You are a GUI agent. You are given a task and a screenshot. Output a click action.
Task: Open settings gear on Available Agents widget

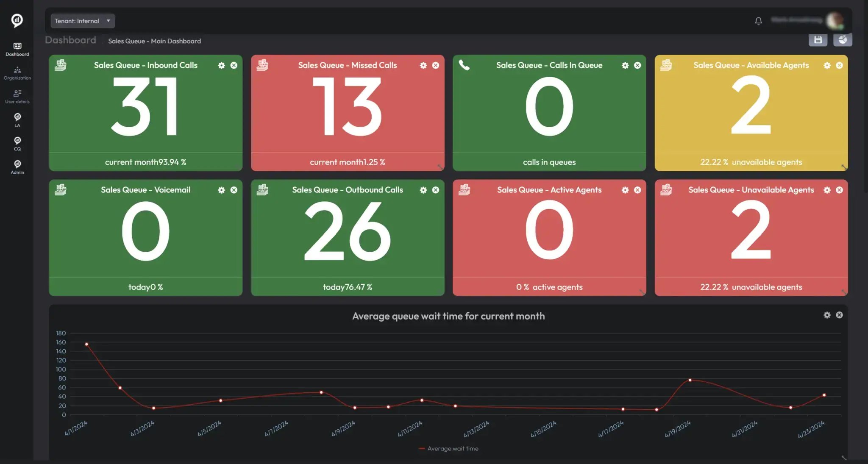pyautogui.click(x=827, y=65)
